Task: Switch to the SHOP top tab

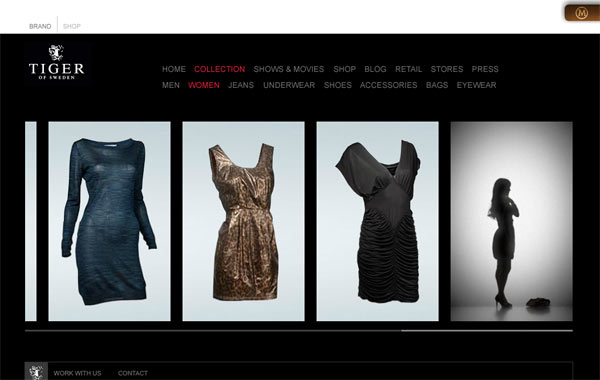Action: click(72, 26)
